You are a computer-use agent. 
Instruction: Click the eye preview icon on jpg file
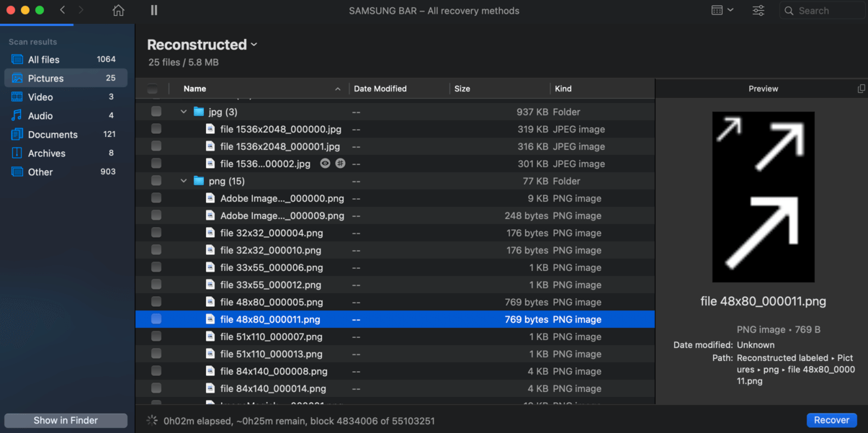pyautogui.click(x=326, y=164)
